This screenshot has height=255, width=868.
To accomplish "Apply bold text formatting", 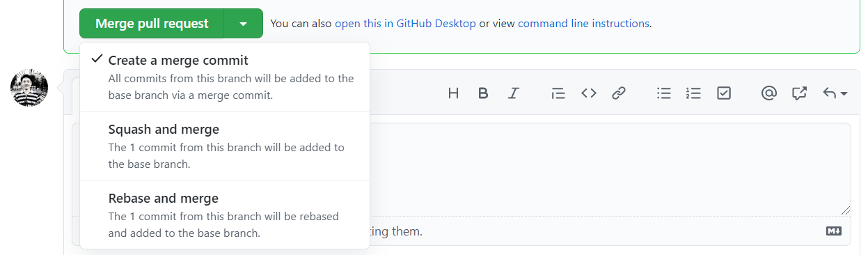I will point(483,93).
